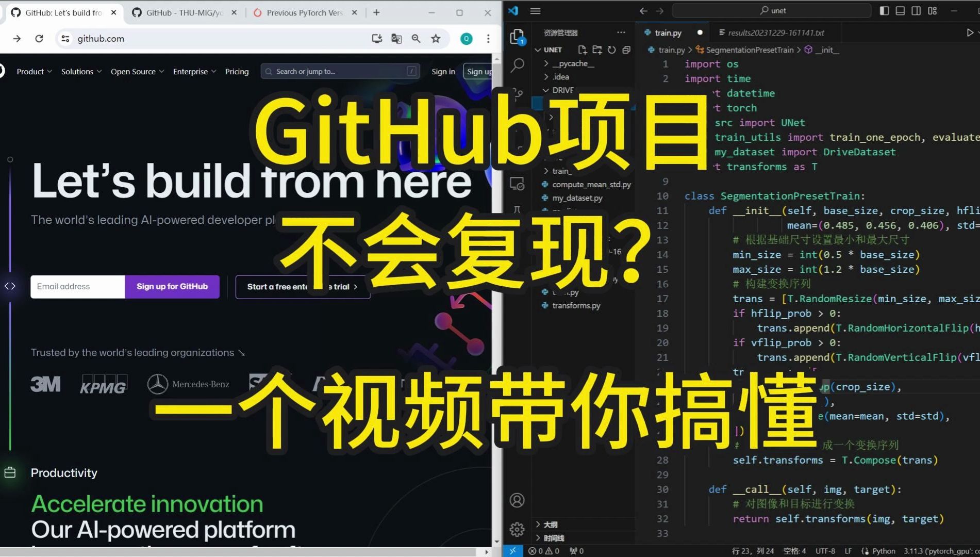Close the Previous PyTorch Versions tab
Screen dimensions: 980x557
(354, 13)
